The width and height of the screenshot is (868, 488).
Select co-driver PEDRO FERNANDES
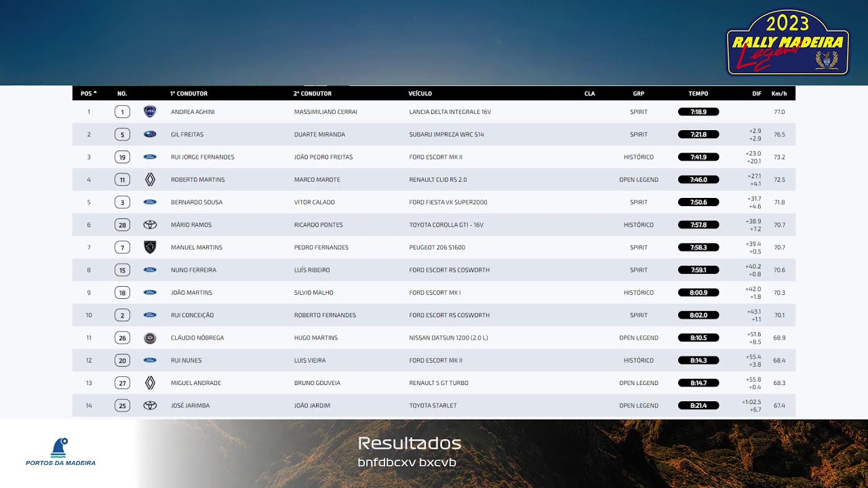tap(321, 247)
